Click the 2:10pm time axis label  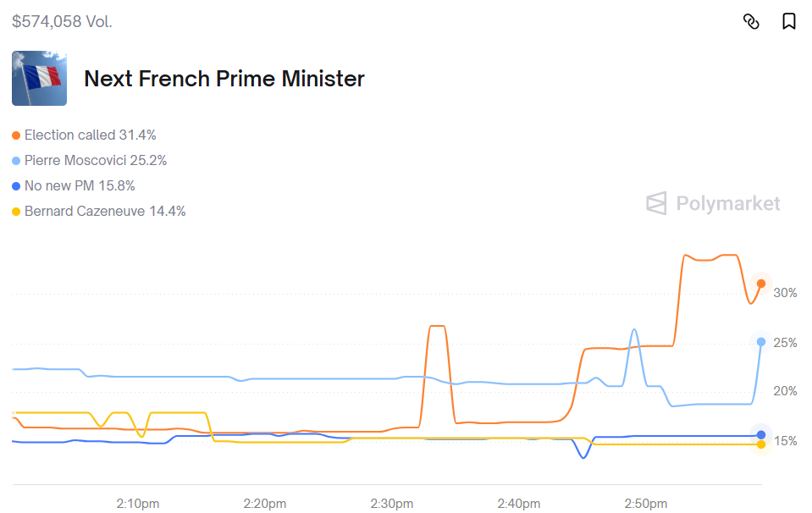(x=138, y=504)
